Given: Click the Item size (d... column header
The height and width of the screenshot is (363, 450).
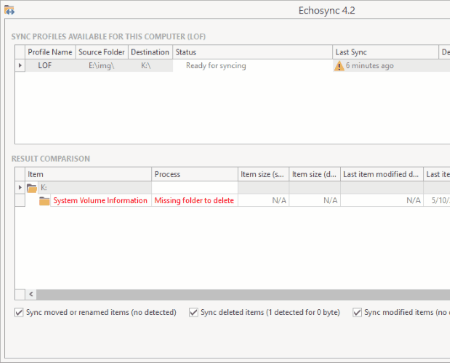Looking at the screenshot, I should 315,174.
